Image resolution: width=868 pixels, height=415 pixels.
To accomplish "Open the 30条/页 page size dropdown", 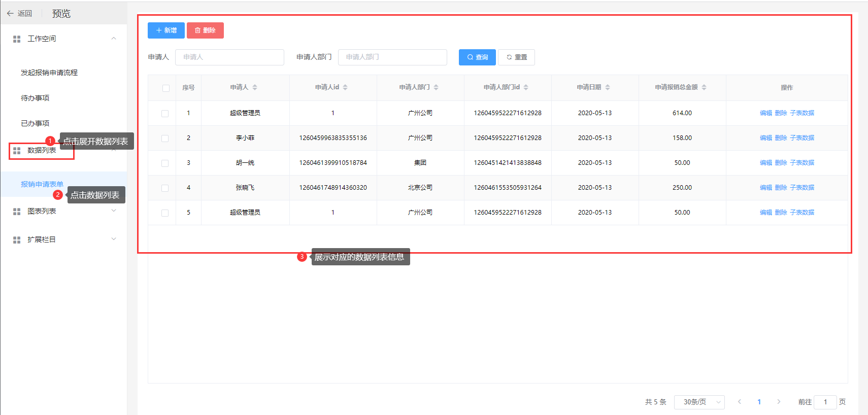I will coord(699,402).
